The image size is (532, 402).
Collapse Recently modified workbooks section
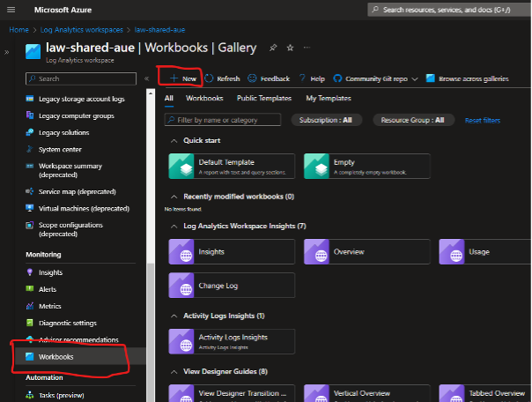[x=174, y=197]
